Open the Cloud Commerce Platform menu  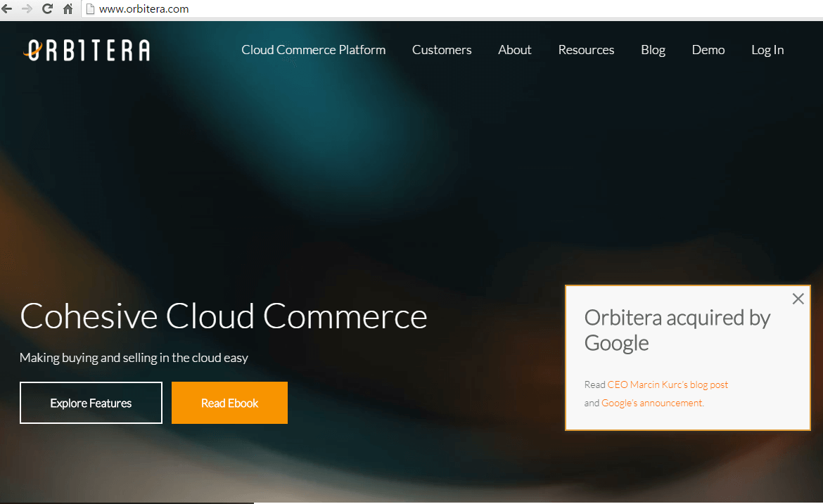[313, 50]
